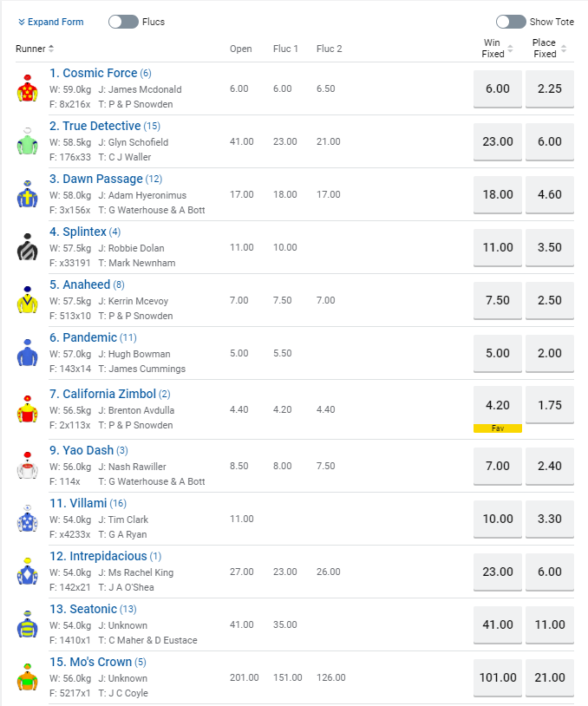Click Anaheed yellow silks icon
This screenshot has width=588, height=706.
click(x=27, y=301)
